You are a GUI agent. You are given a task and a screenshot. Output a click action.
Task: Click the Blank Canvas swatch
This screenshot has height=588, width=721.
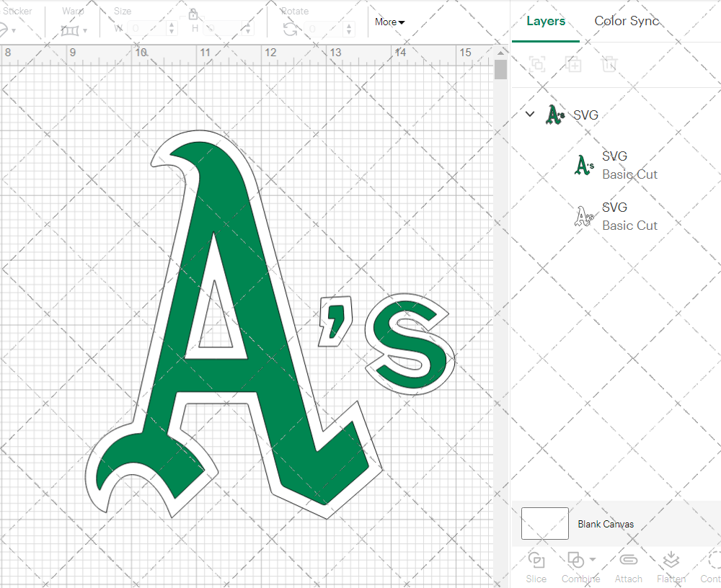545,524
